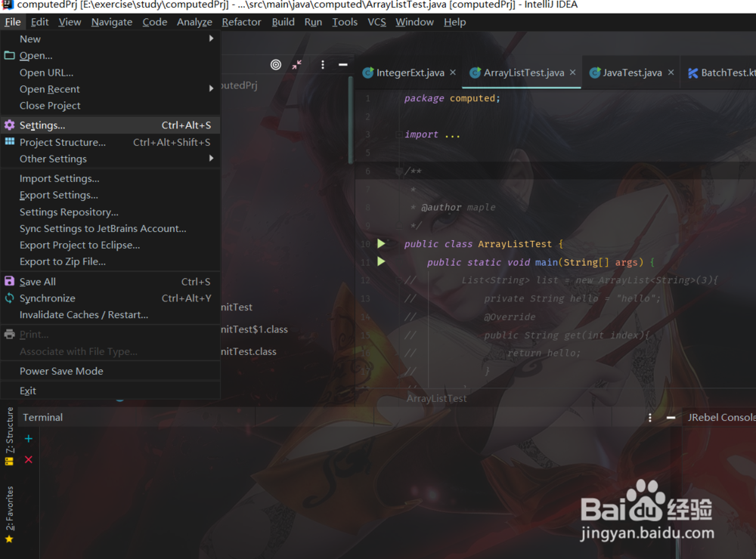Open the Analyze menu

click(194, 22)
